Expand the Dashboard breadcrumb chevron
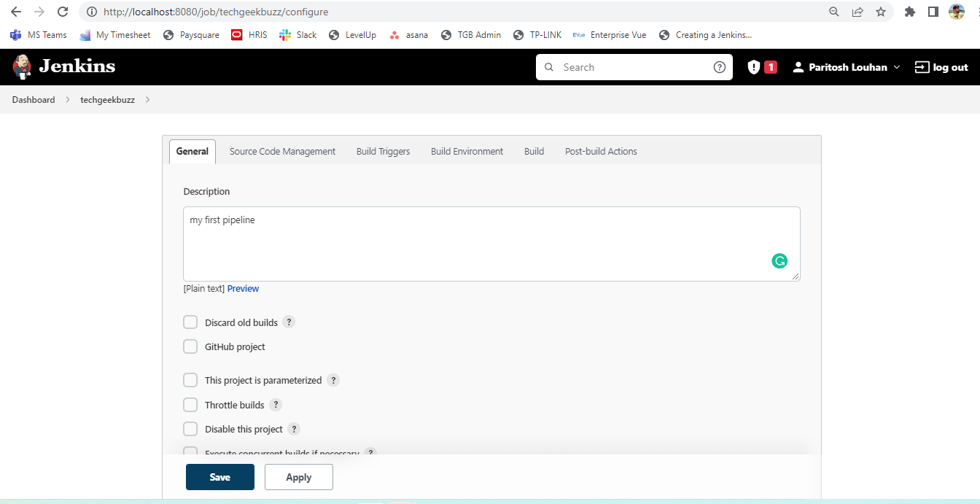This screenshot has height=504, width=980. (67, 100)
